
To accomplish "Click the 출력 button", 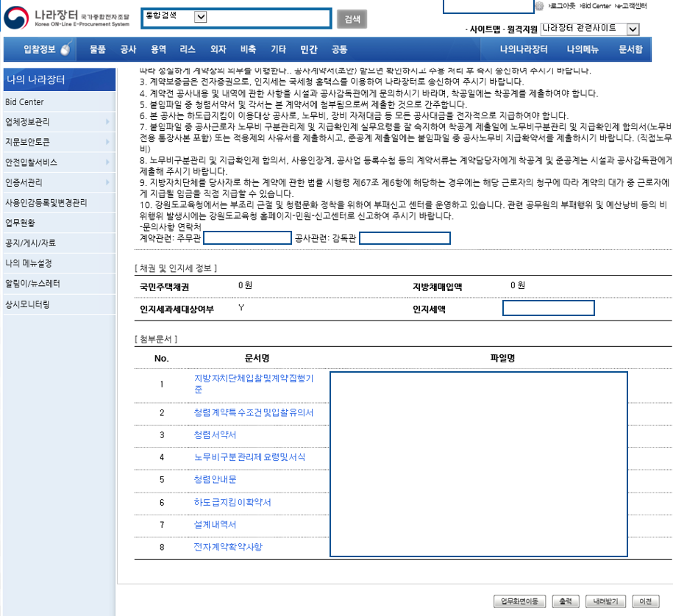I will [x=566, y=601].
